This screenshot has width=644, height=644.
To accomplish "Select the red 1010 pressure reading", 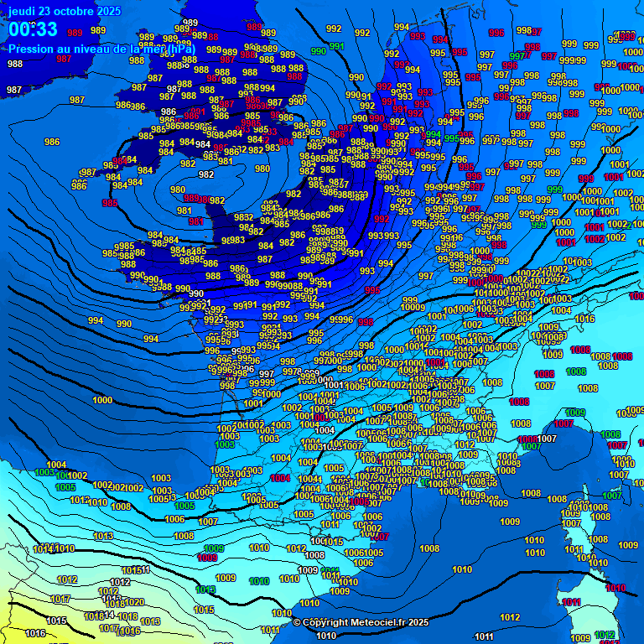I will [615, 588].
